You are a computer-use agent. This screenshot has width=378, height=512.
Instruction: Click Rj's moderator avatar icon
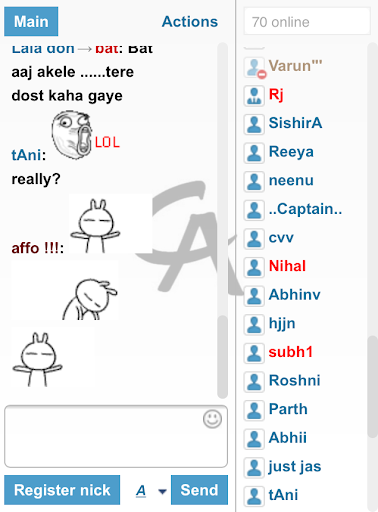[254, 96]
